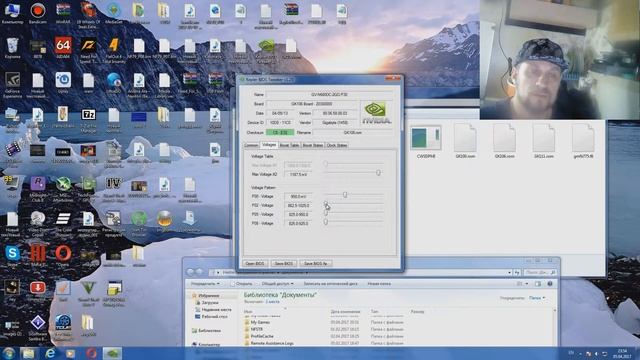Click the Windows Start button
640x360 pixels.
point(9,353)
